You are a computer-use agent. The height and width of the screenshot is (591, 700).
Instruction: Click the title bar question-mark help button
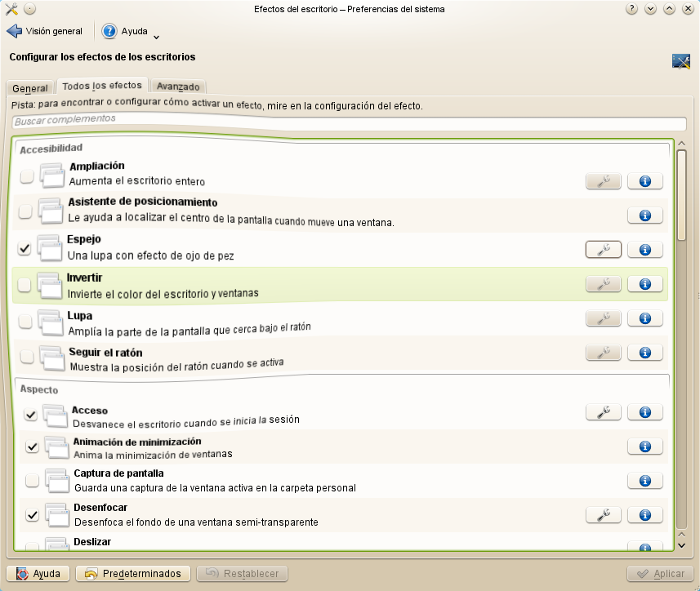click(631, 9)
